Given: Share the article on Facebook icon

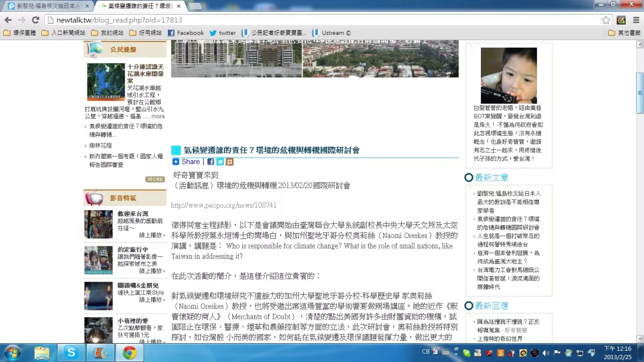Looking at the screenshot, I should (x=211, y=162).
